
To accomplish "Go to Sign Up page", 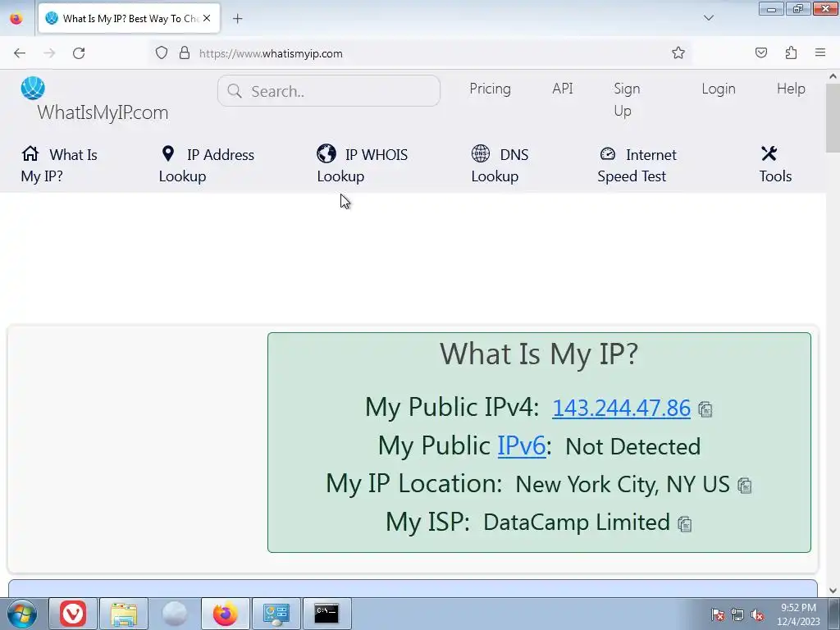I will click(x=627, y=99).
